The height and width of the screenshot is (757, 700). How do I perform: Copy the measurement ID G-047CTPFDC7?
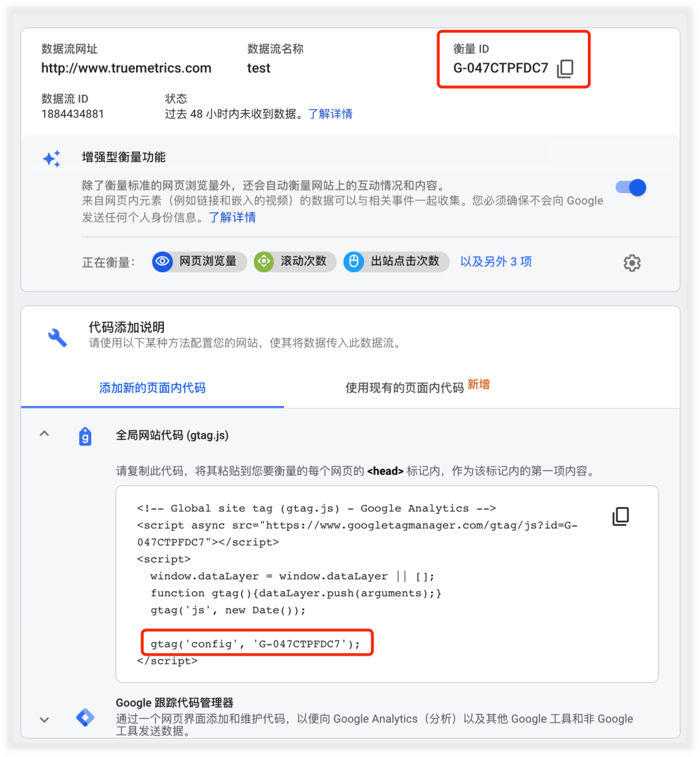[565, 69]
